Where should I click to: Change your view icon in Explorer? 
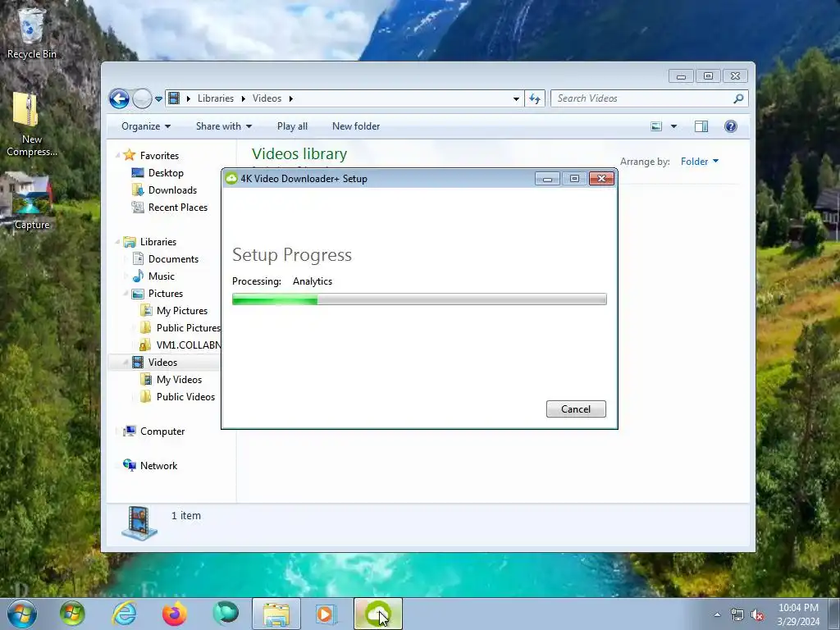[656, 126]
